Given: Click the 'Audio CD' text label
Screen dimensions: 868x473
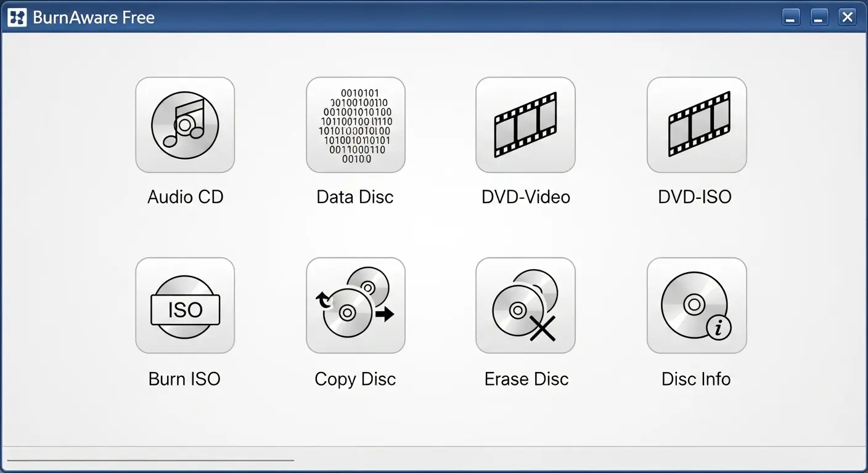Looking at the screenshot, I should coord(185,197).
